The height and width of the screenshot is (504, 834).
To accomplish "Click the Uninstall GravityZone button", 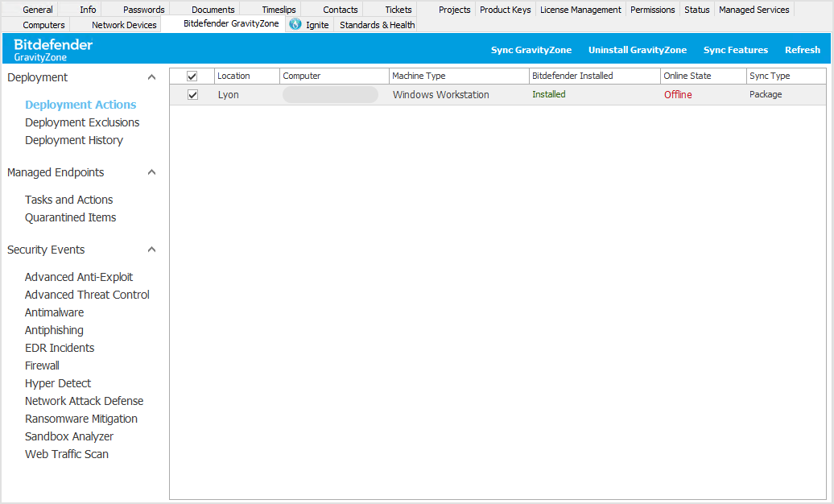I will pos(638,49).
